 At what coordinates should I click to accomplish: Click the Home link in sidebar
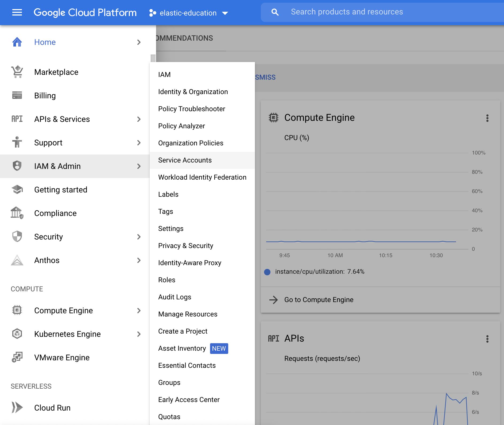45,42
